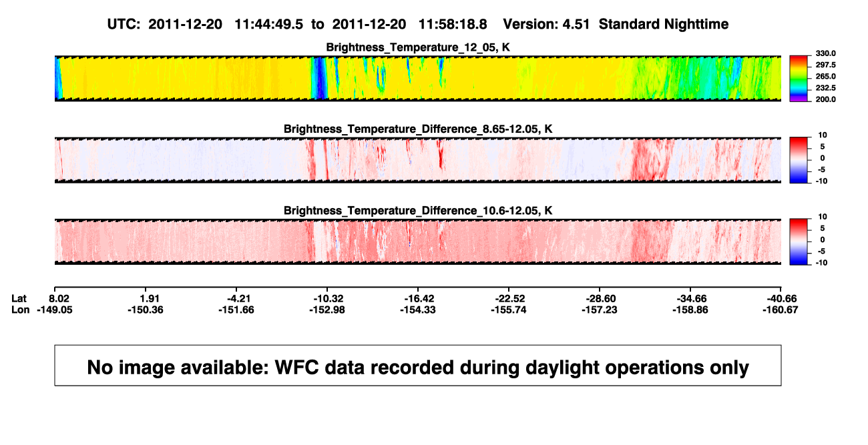The height and width of the screenshot is (445, 868).
Task: Click the rainbow color bar for 12.05 temperature
Action: click(x=799, y=78)
